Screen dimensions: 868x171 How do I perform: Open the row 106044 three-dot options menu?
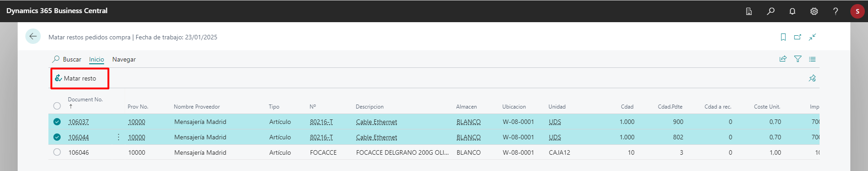click(x=119, y=137)
